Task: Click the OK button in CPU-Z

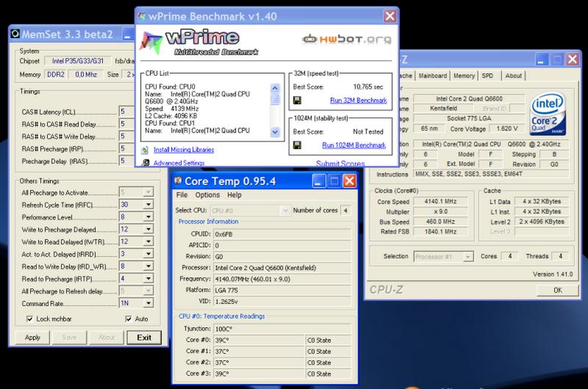Action: (x=558, y=290)
